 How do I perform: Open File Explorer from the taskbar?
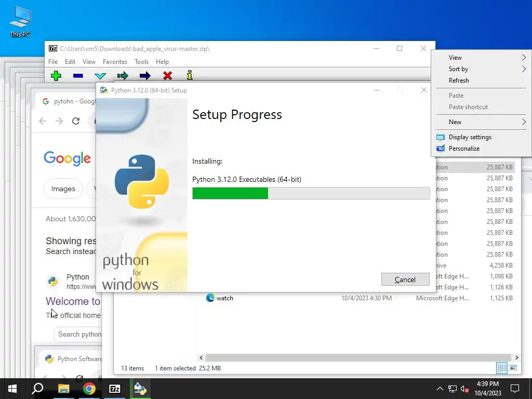(x=63, y=389)
